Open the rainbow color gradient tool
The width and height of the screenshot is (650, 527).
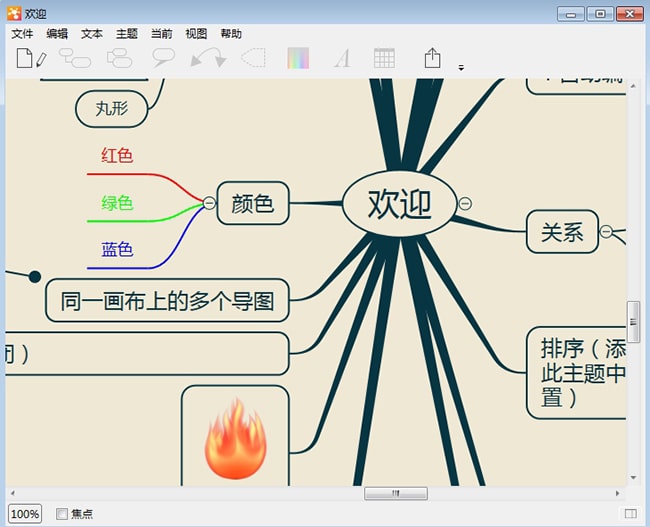[298, 59]
